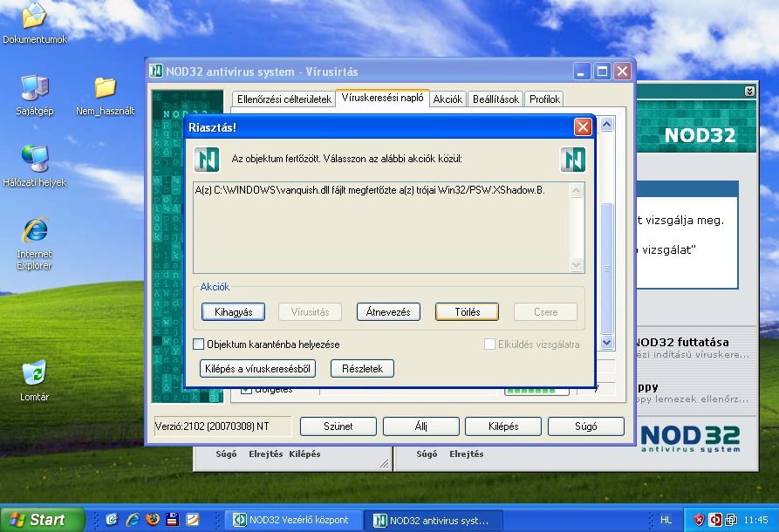Click NOD32 futtatása in control center
779x532 pixels.
pos(683,342)
